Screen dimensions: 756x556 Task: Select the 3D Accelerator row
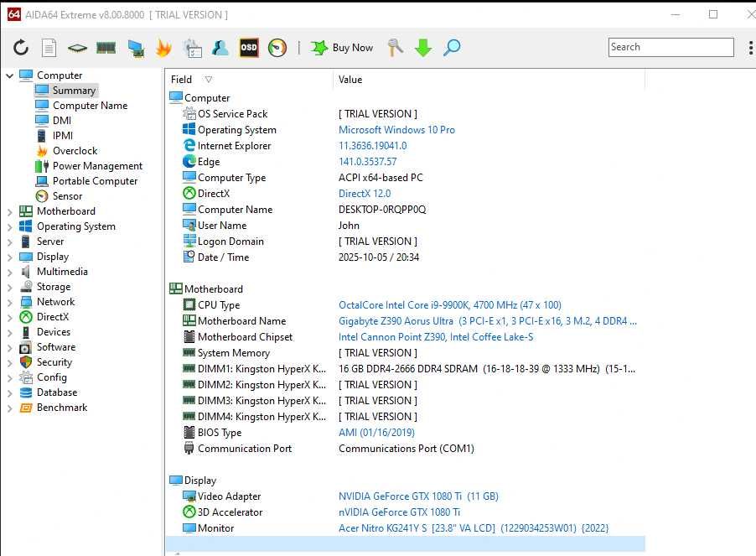click(x=405, y=512)
